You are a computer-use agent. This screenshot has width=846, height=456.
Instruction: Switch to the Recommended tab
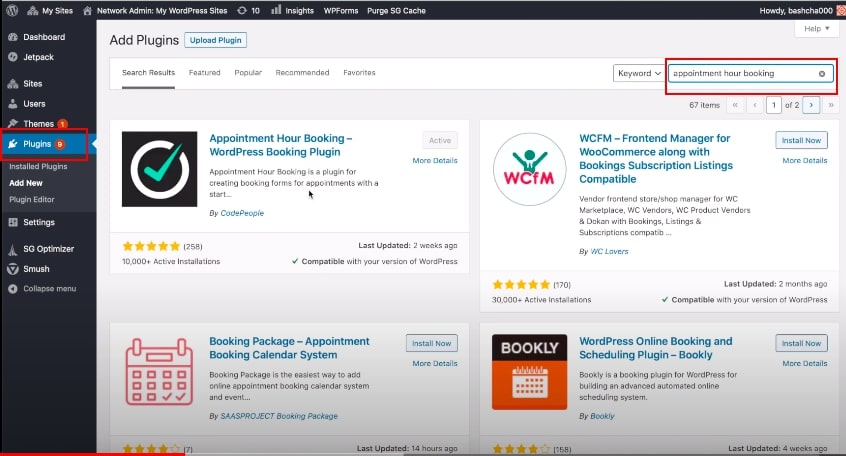(302, 72)
